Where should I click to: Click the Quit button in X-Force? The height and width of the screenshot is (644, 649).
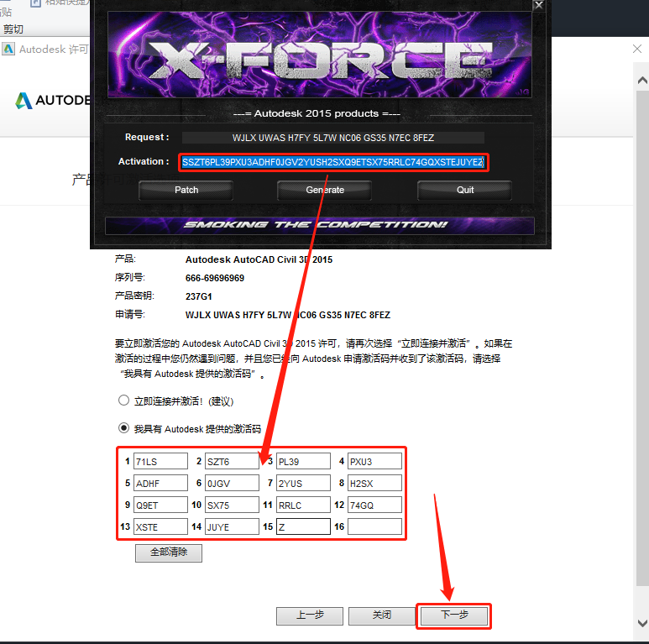point(465,191)
